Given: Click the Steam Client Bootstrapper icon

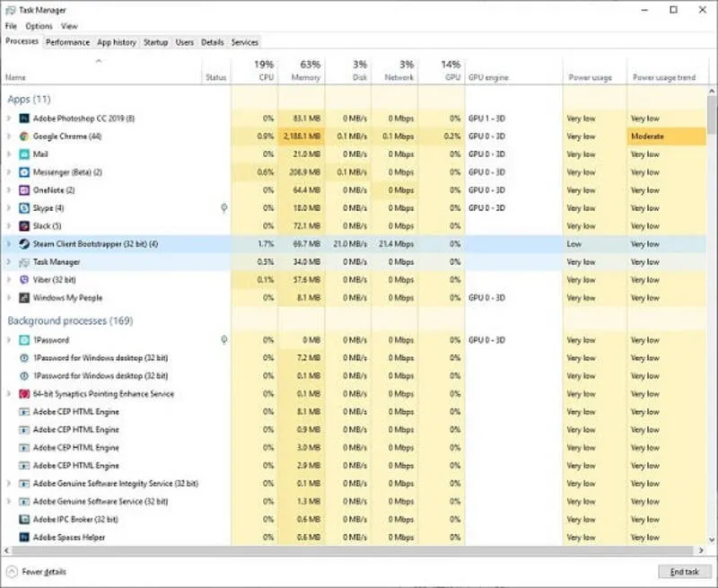Looking at the screenshot, I should click(24, 244).
